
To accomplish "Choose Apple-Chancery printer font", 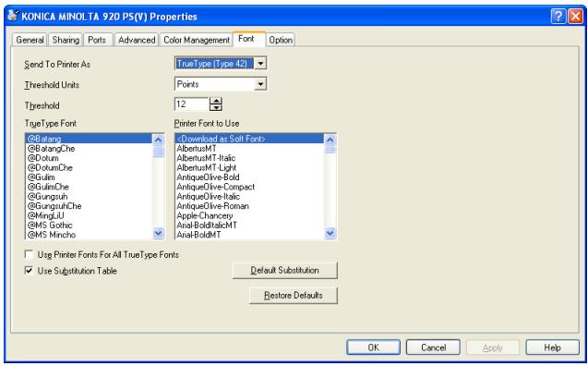I will [249, 215].
